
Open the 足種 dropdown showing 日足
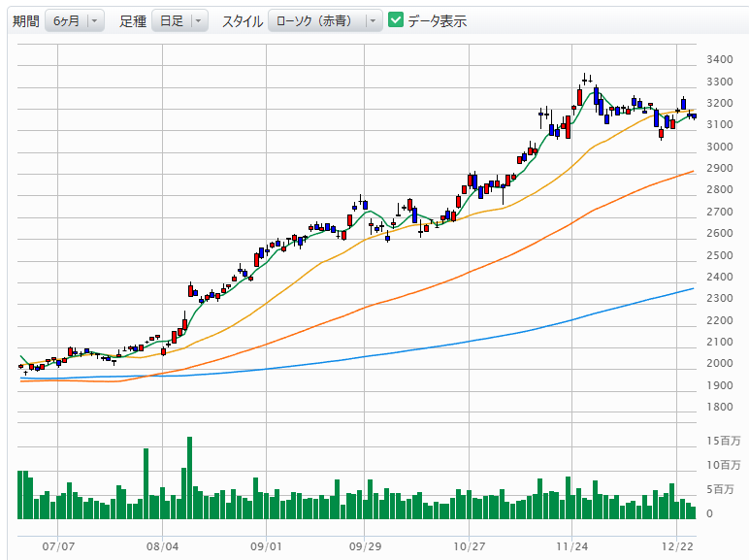point(179,20)
